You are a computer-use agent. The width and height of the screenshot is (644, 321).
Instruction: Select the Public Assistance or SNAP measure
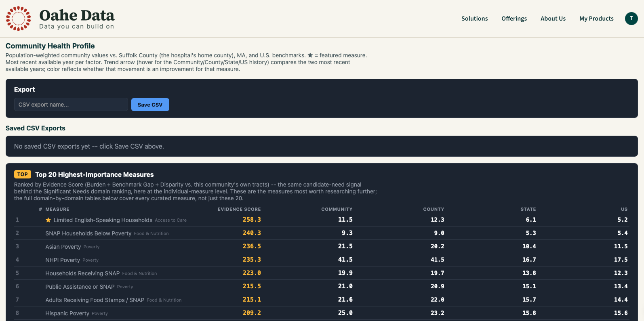(x=80, y=287)
